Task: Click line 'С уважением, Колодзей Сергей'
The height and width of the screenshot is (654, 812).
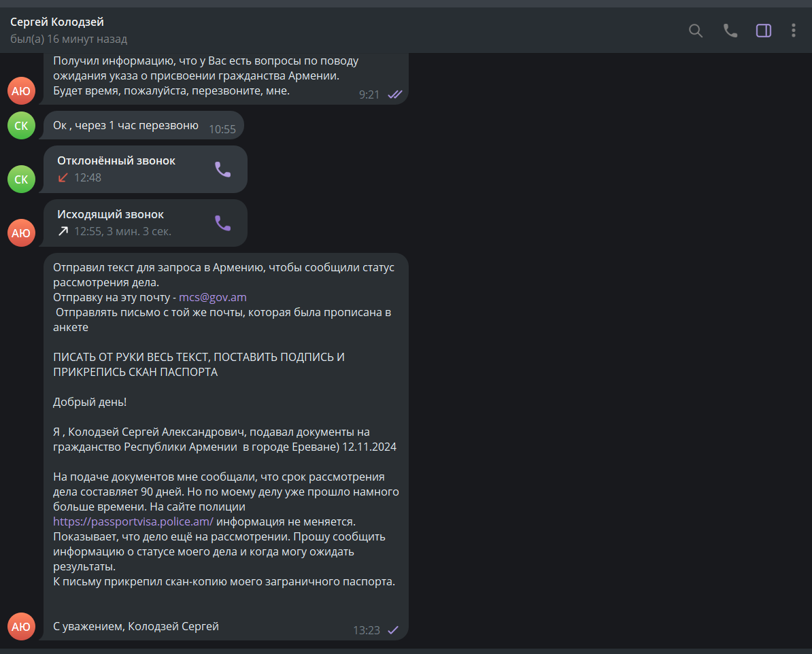Action: [x=136, y=626]
